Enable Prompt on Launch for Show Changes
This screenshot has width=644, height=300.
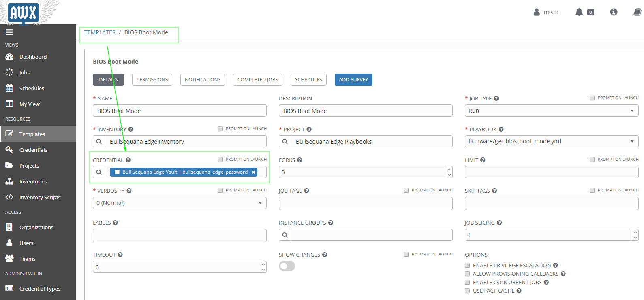(x=406, y=254)
